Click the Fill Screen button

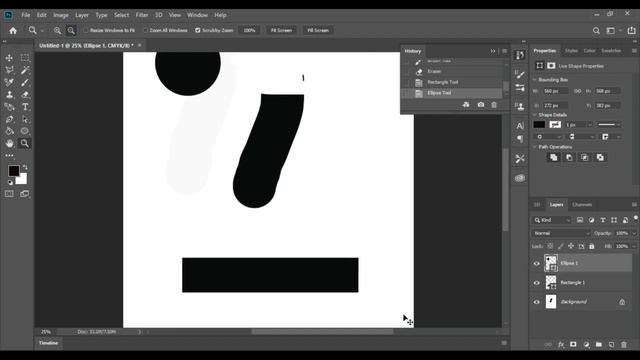point(318,30)
